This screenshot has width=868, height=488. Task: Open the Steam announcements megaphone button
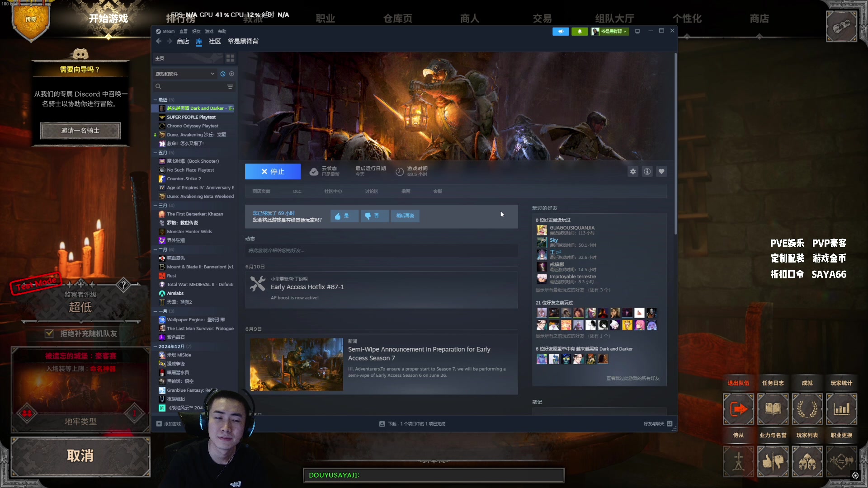[561, 31]
